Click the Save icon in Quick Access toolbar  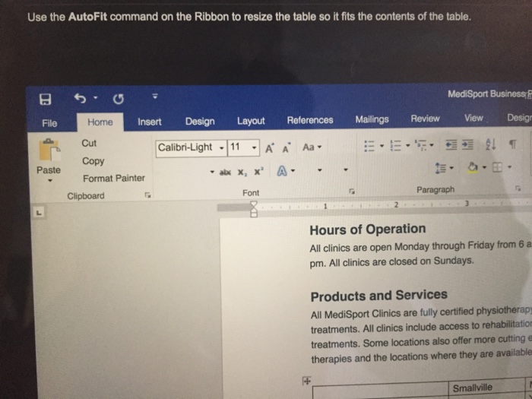(45, 99)
